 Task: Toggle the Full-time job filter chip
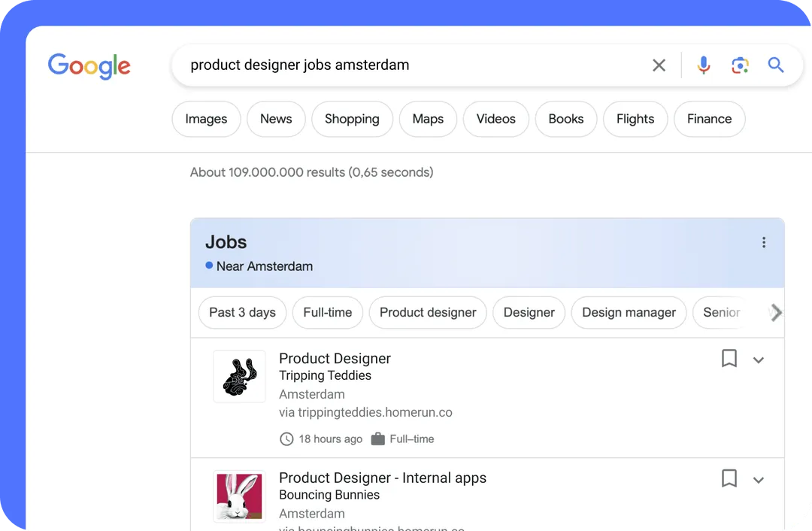pyautogui.click(x=328, y=312)
